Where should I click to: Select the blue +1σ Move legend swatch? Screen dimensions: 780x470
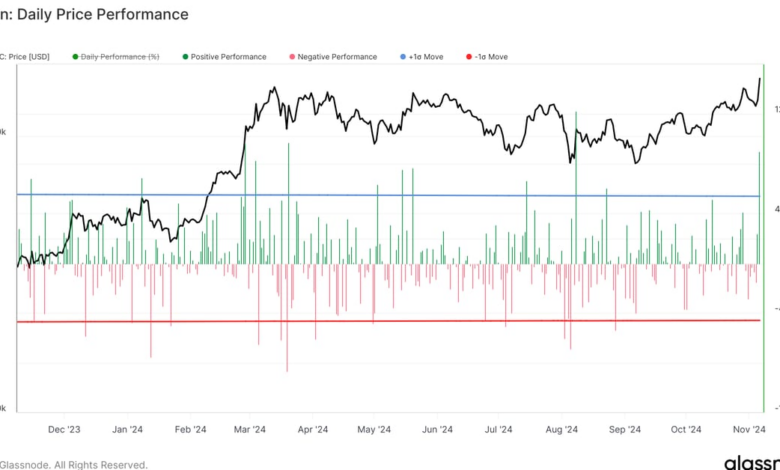click(401, 57)
